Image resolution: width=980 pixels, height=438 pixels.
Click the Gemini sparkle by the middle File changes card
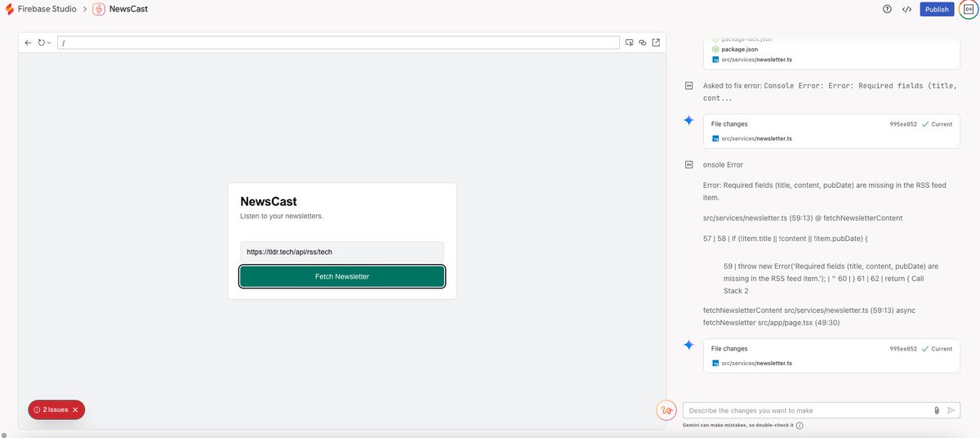pyautogui.click(x=688, y=120)
